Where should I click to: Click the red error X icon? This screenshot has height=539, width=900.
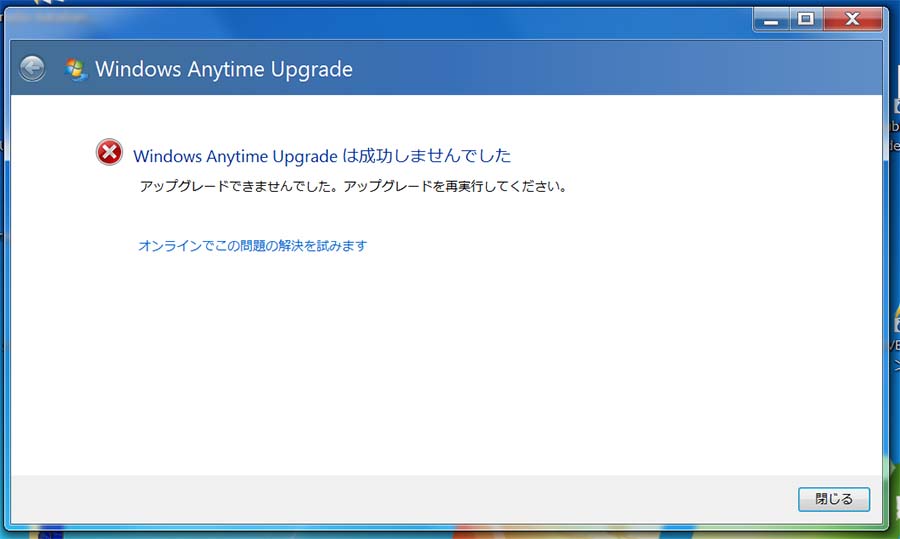tap(108, 153)
